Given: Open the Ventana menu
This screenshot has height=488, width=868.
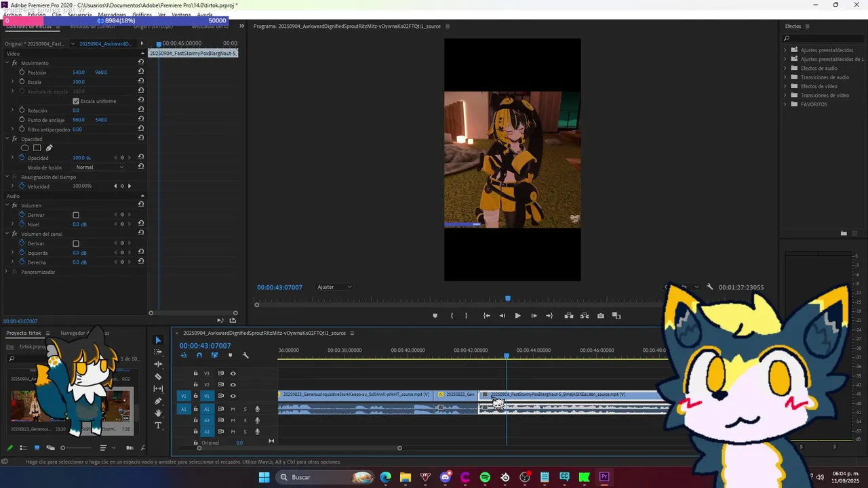Looking at the screenshot, I should (x=181, y=14).
